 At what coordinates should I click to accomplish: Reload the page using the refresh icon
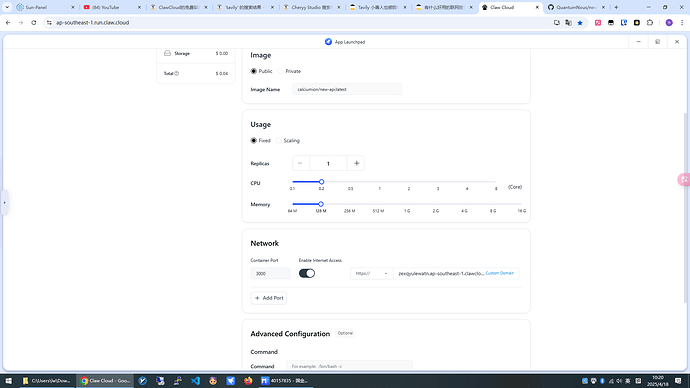coord(34,22)
